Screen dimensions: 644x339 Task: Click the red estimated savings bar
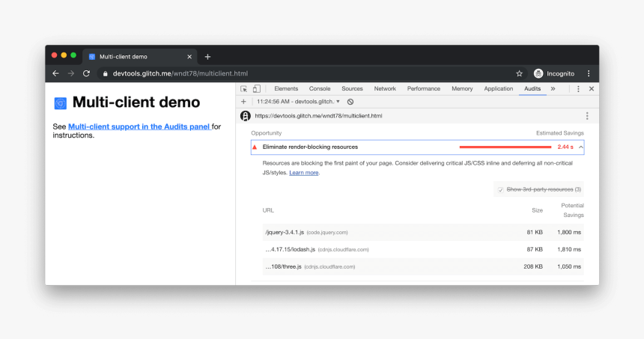505,147
